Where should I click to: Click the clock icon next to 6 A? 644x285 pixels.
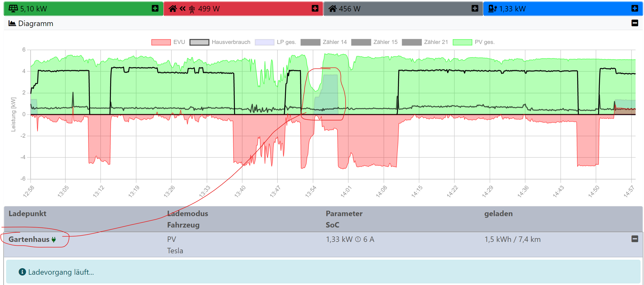[x=358, y=239]
